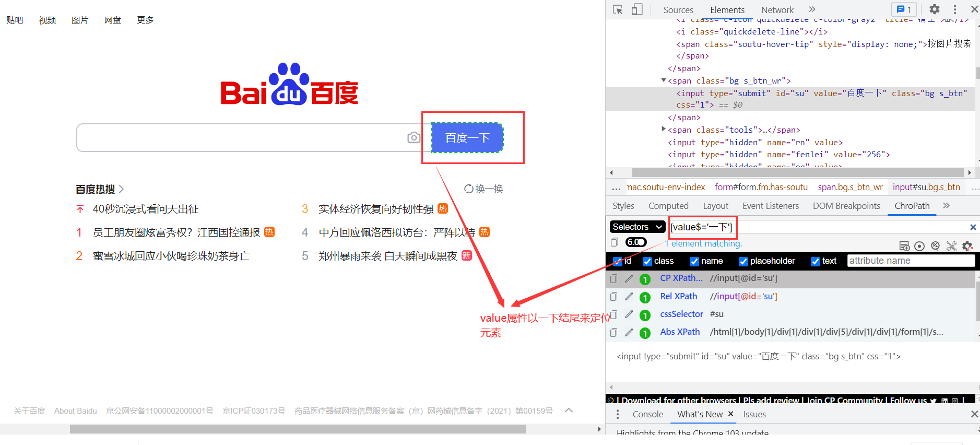Edit the CP XPath row with pencil

click(x=629, y=279)
